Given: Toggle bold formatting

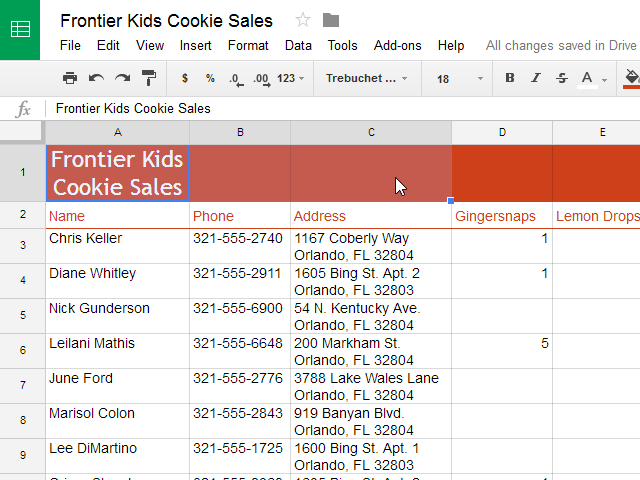Looking at the screenshot, I should (510, 78).
